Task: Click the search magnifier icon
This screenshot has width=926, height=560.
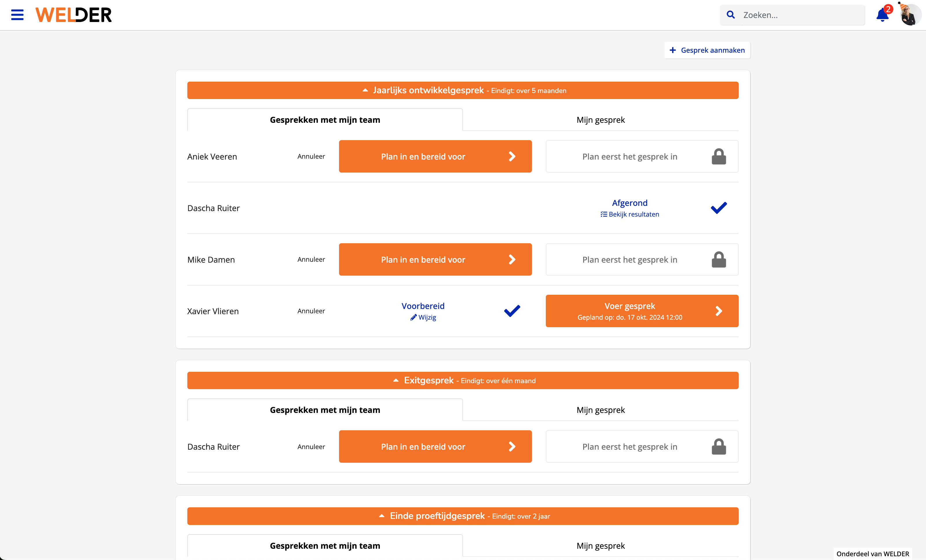Action: (731, 15)
